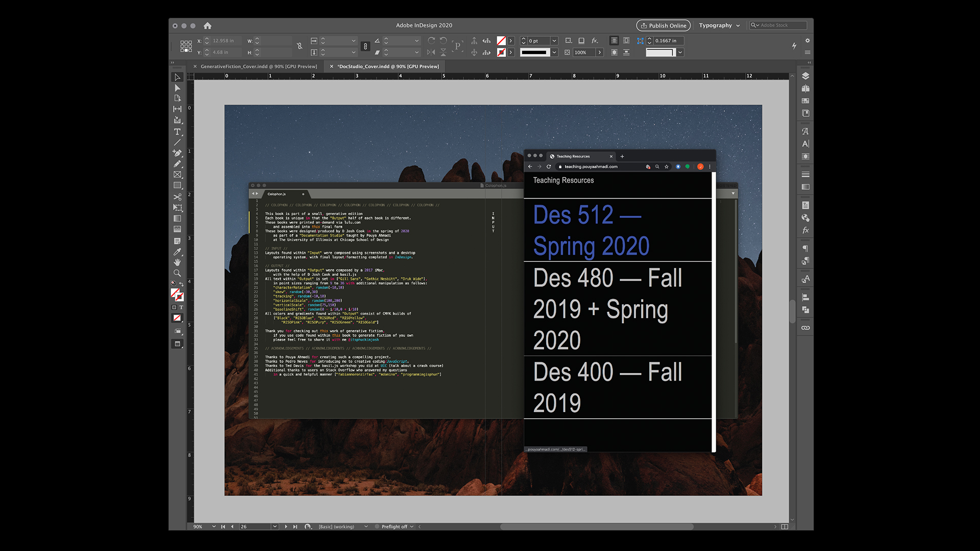
Task: Select the Type tool
Action: tap(177, 132)
